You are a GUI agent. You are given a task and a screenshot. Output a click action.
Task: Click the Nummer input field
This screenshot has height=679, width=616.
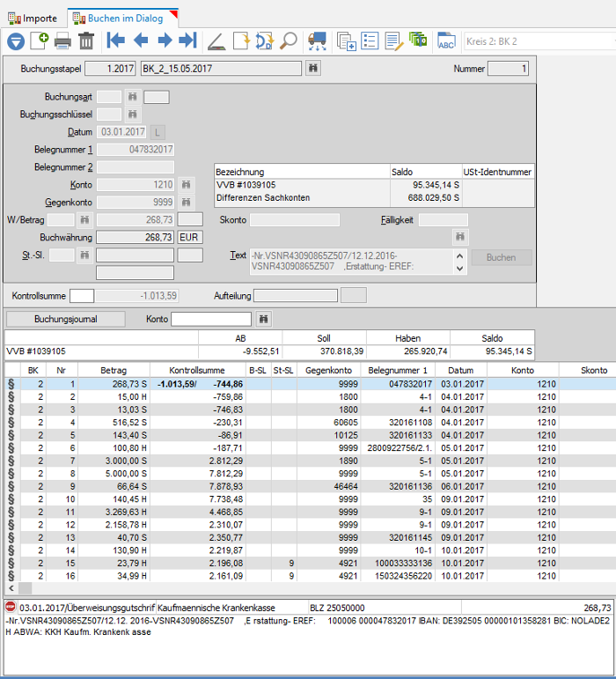[508, 69]
